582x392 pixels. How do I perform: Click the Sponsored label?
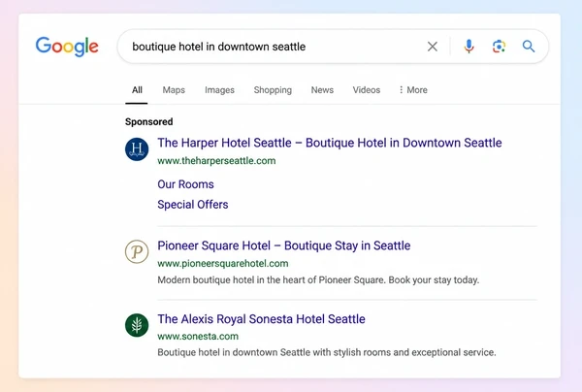tap(148, 121)
